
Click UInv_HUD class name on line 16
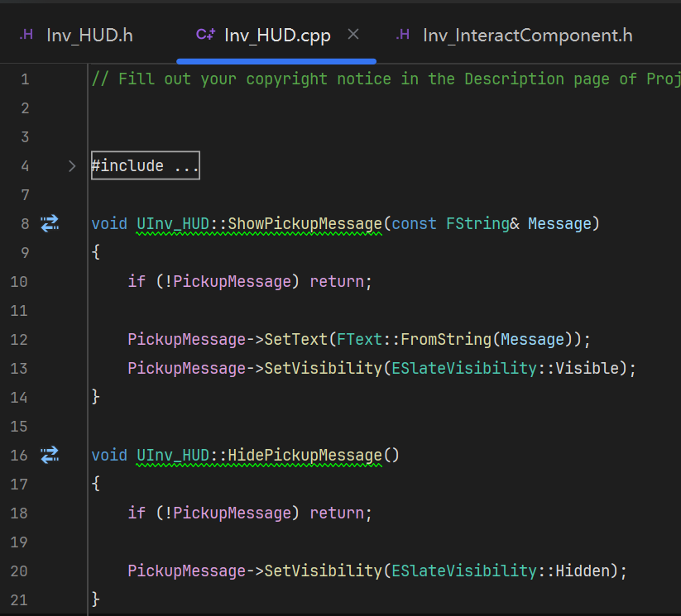point(173,455)
